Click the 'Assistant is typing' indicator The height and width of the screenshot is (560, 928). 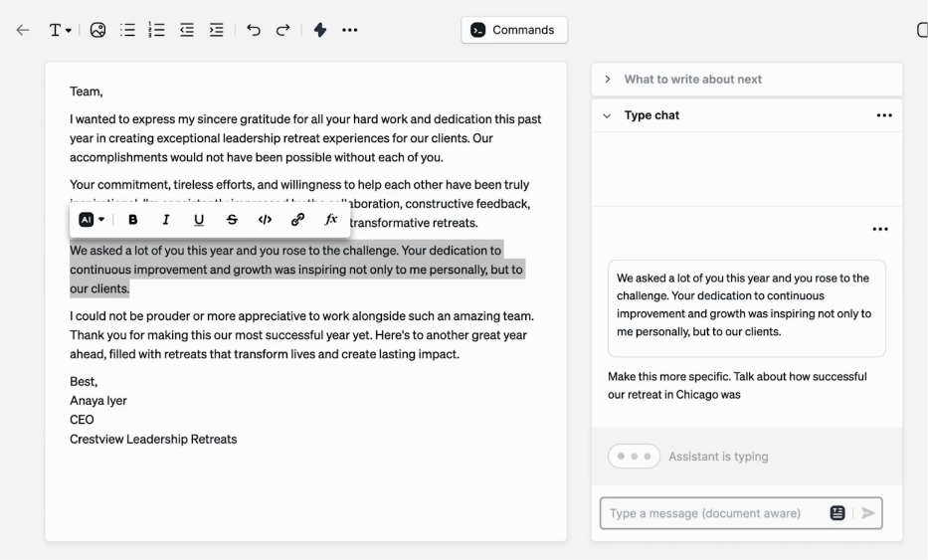pos(688,457)
